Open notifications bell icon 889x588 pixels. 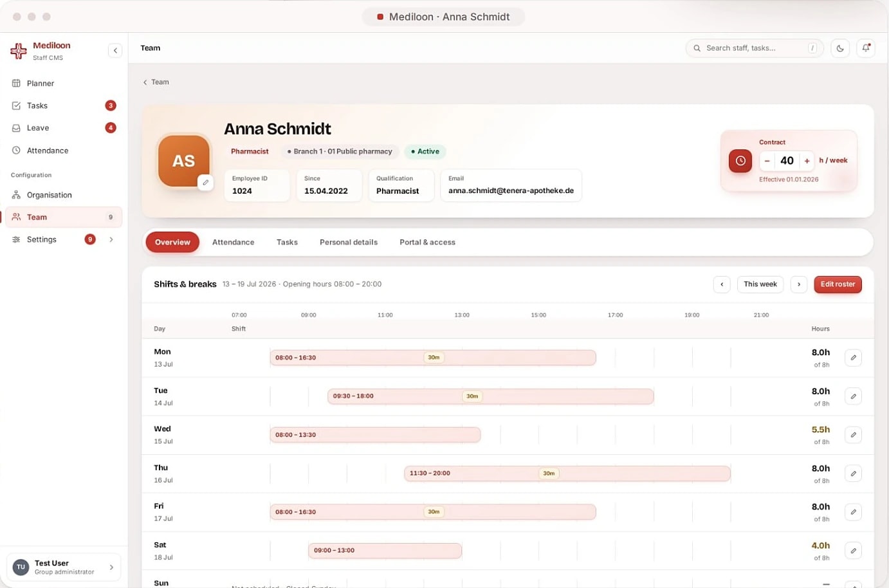866,48
